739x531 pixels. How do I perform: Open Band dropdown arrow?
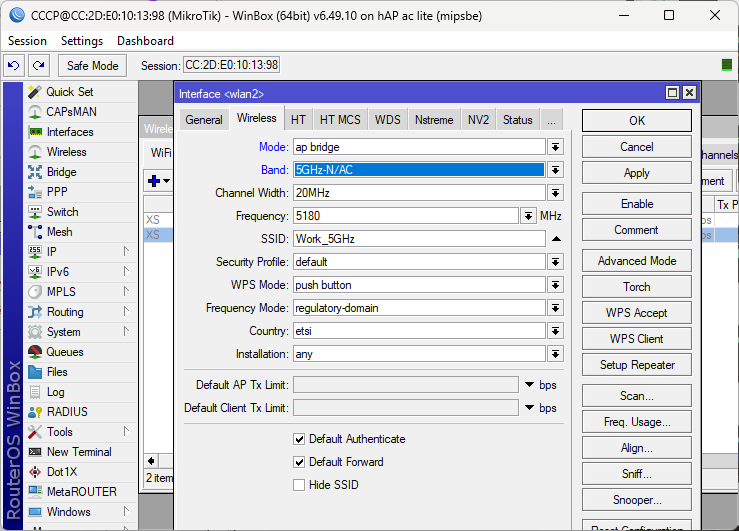pyautogui.click(x=556, y=170)
